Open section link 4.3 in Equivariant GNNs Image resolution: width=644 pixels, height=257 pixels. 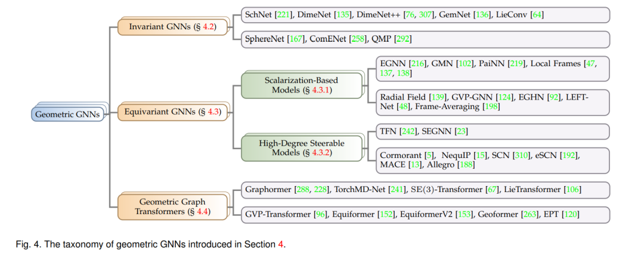click(x=215, y=112)
